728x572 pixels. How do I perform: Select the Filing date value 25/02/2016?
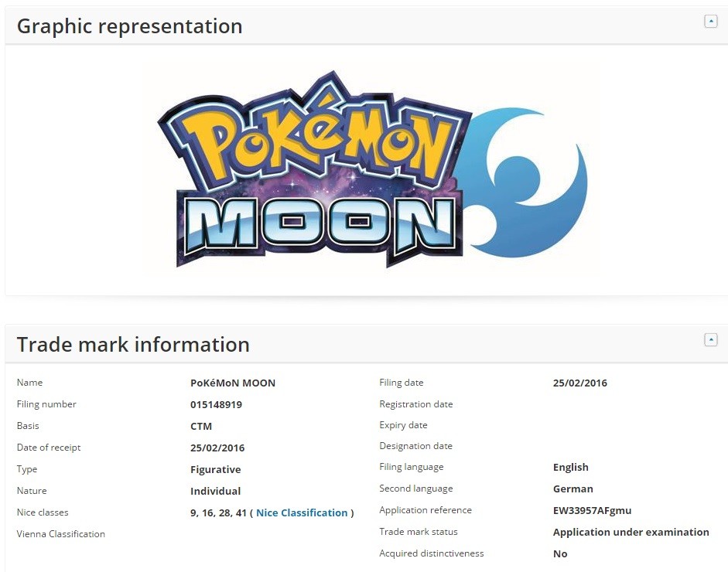pyautogui.click(x=580, y=383)
